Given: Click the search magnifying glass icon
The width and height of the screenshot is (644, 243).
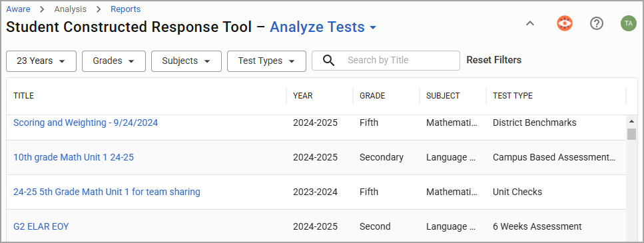Looking at the screenshot, I should [328, 61].
